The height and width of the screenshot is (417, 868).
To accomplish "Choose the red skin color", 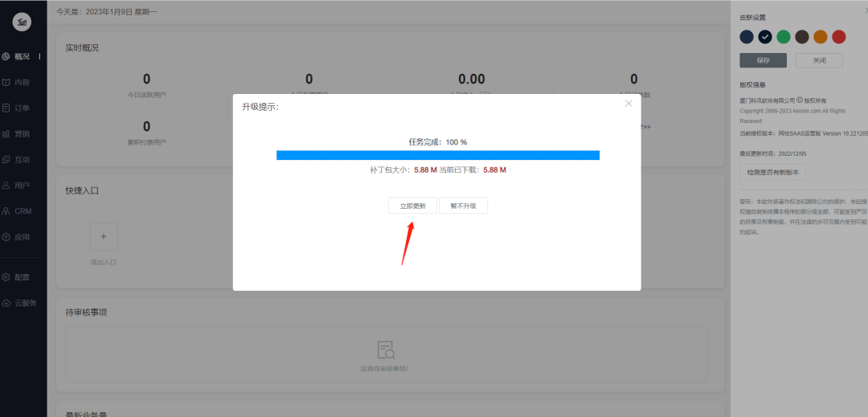I will (x=838, y=37).
